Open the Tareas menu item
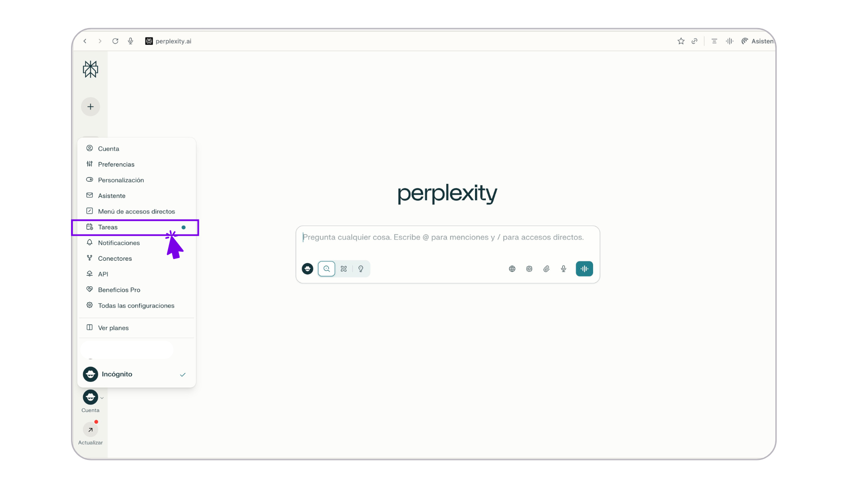Image resolution: width=868 pixels, height=488 pixels. point(108,227)
